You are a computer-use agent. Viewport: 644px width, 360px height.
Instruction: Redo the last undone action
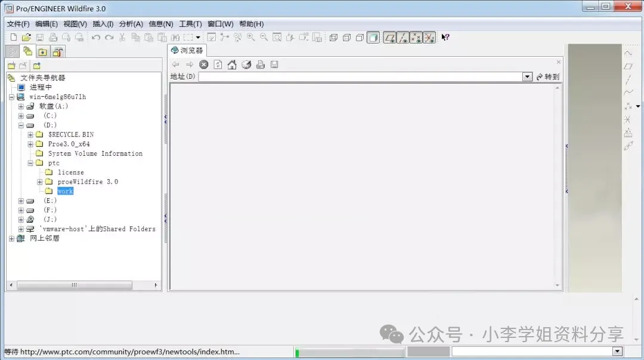pos(109,38)
